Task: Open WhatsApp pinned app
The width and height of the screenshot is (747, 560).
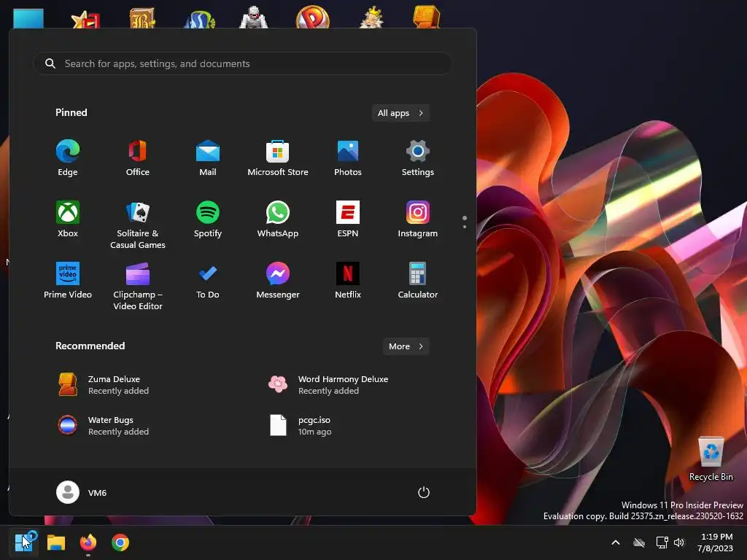Action: [278, 219]
